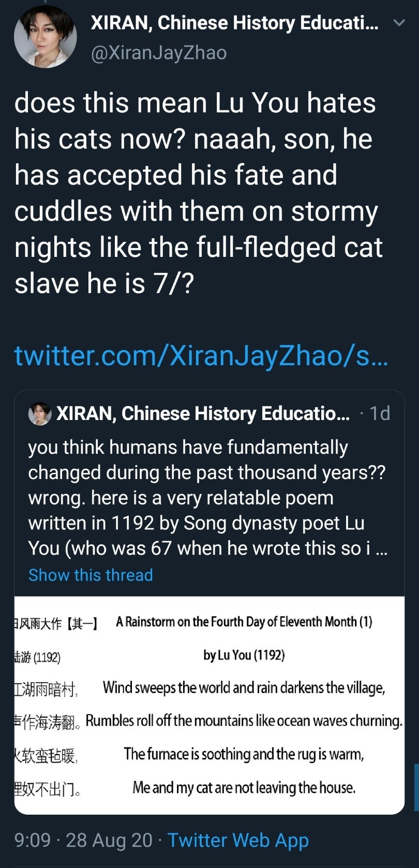The height and width of the screenshot is (868, 419).
Task: Click the author's large profile avatar
Action: [x=46, y=37]
